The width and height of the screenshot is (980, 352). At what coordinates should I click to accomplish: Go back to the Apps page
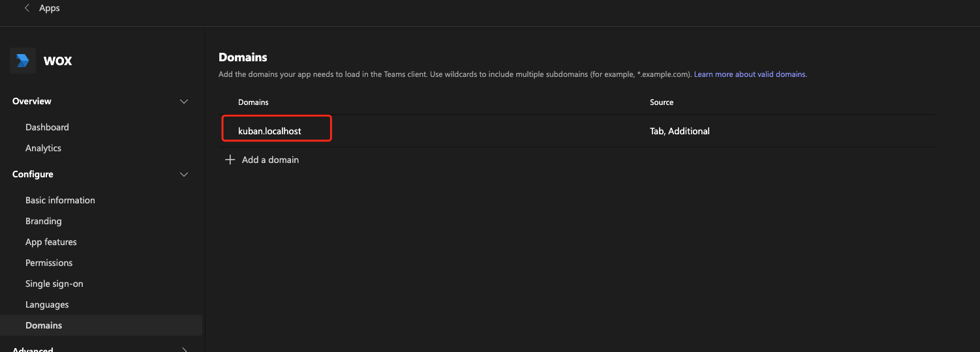50,8
